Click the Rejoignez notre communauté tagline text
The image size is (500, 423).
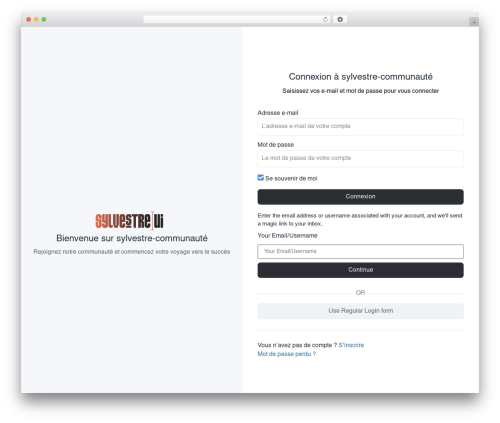click(132, 252)
